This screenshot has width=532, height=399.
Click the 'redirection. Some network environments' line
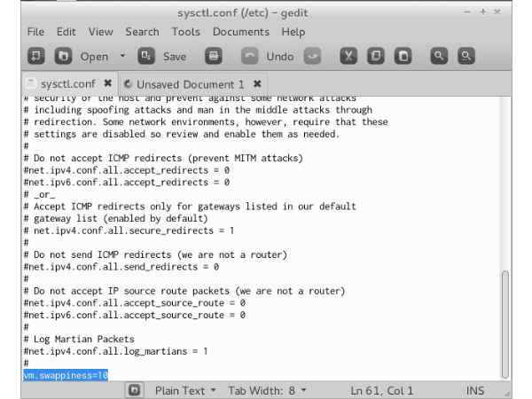[206, 122]
